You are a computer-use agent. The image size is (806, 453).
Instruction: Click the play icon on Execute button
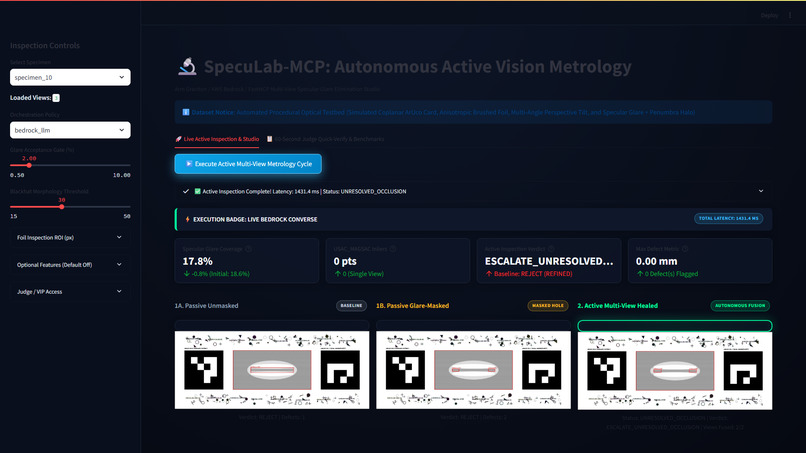click(x=189, y=164)
